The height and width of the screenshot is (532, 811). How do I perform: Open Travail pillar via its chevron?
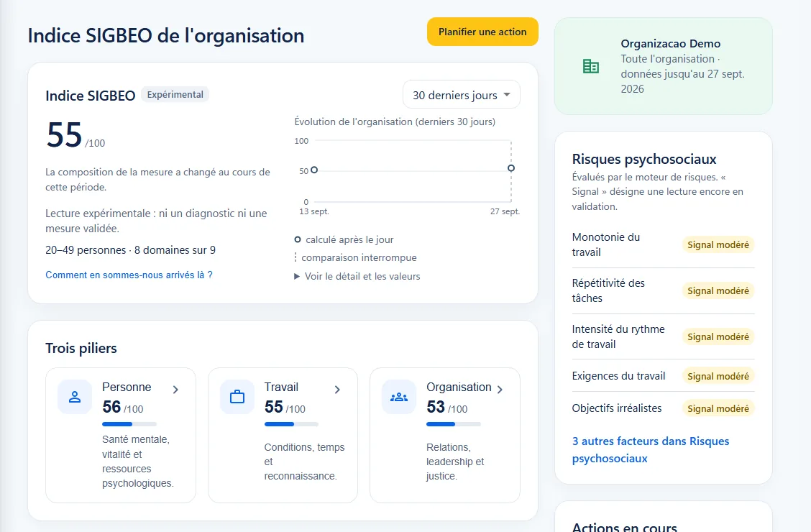tap(337, 390)
